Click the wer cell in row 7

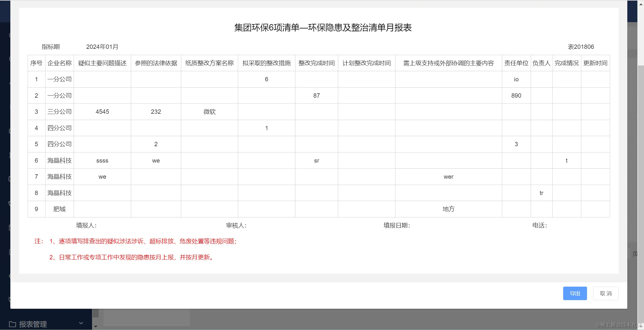click(448, 177)
